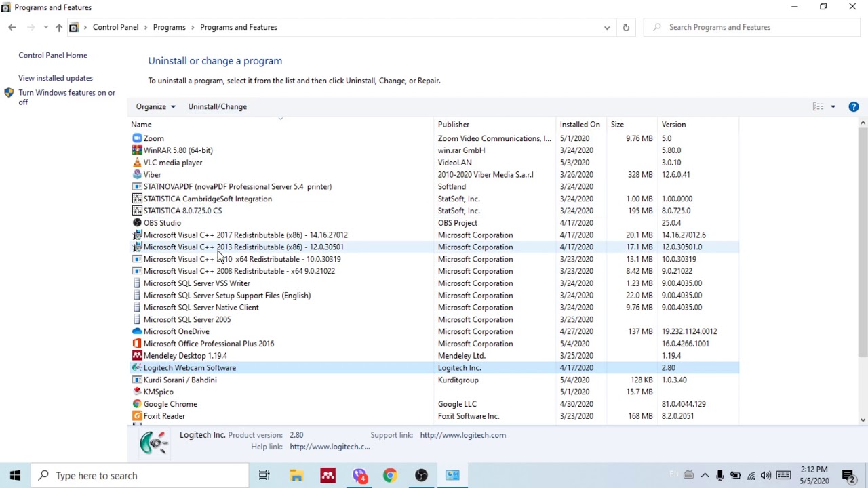Click the VLC media player cone icon
Viewport: 868px width, 488px height.
pyautogui.click(x=137, y=163)
